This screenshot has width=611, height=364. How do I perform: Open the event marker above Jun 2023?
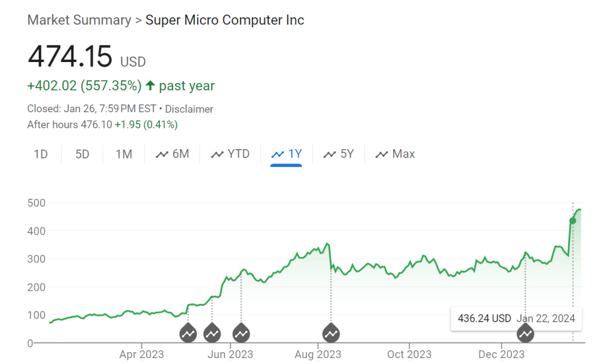click(241, 334)
